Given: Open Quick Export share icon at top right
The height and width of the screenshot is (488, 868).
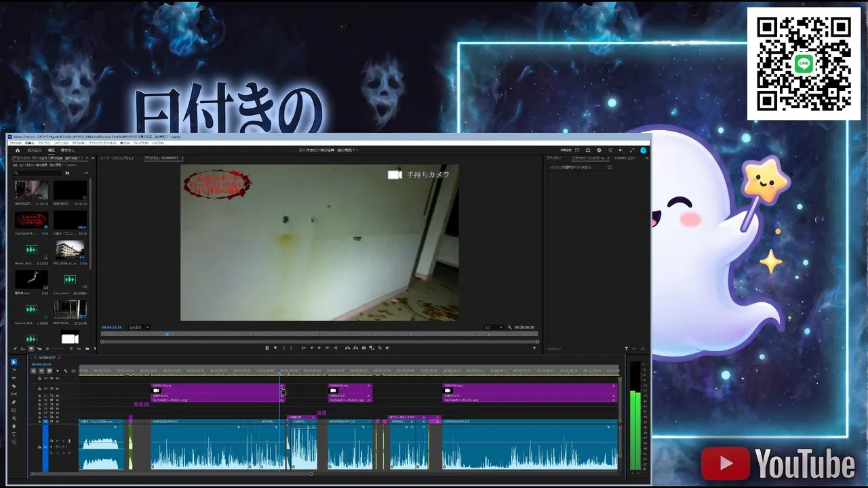Looking at the screenshot, I should point(589,150).
